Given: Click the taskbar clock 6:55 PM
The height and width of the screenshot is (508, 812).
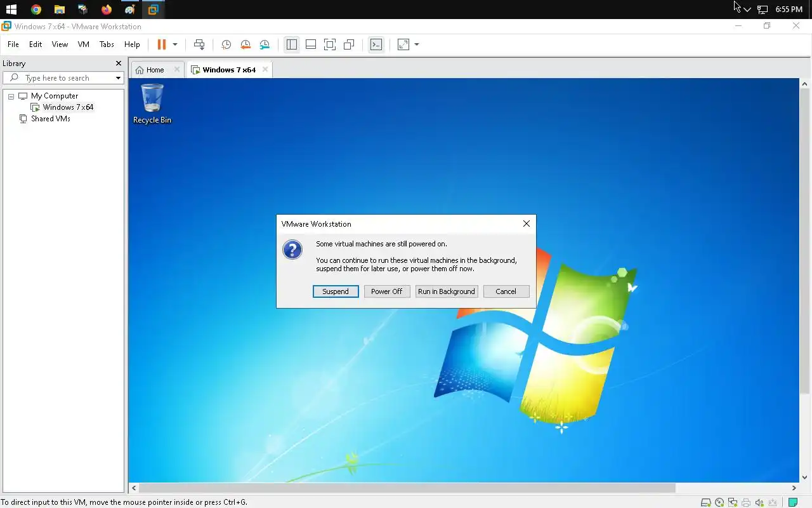Looking at the screenshot, I should (789, 10).
